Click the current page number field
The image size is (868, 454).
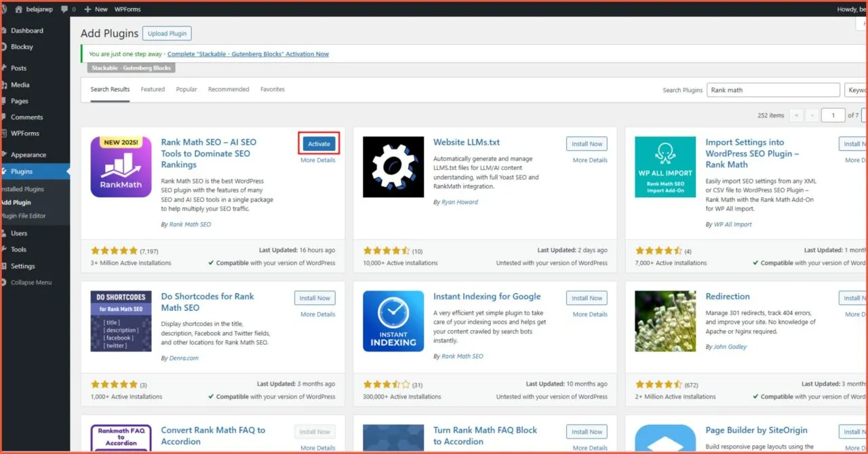coord(833,115)
